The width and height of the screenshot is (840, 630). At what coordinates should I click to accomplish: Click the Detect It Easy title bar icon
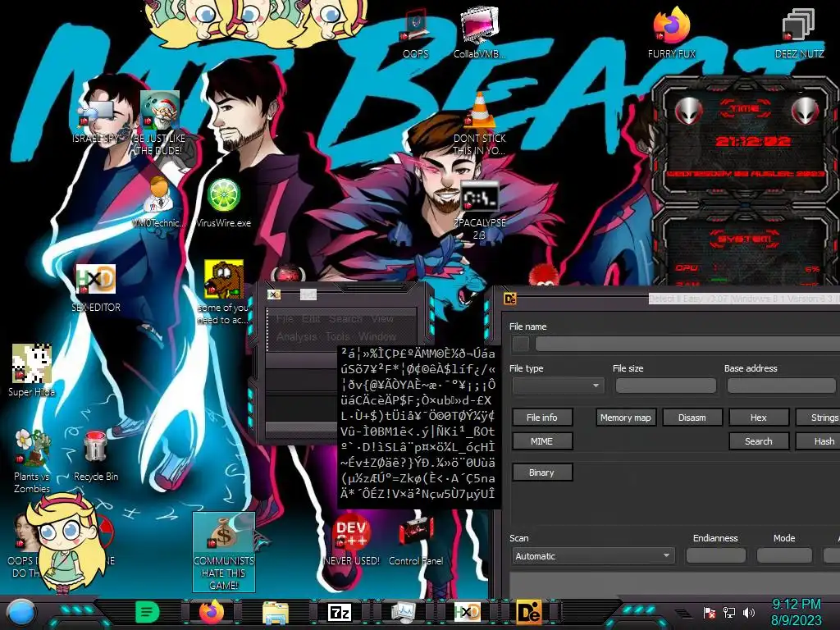pyautogui.click(x=510, y=299)
